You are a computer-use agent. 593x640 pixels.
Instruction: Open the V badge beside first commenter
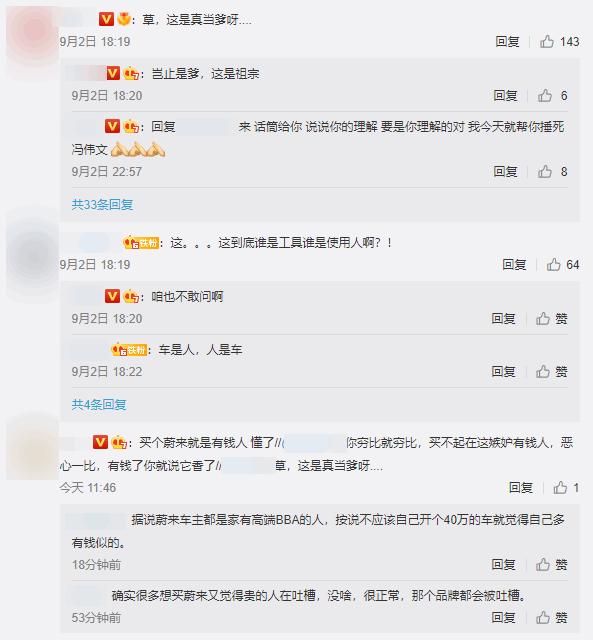tap(107, 19)
